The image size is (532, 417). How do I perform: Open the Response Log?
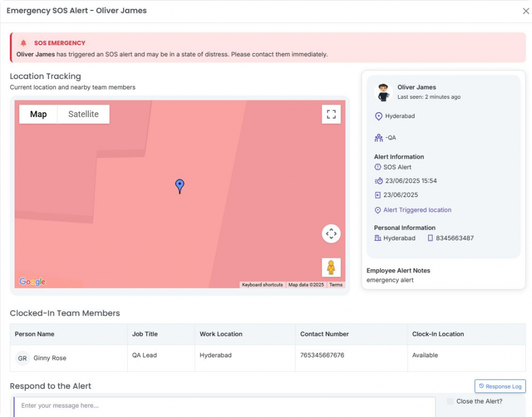[500, 386]
